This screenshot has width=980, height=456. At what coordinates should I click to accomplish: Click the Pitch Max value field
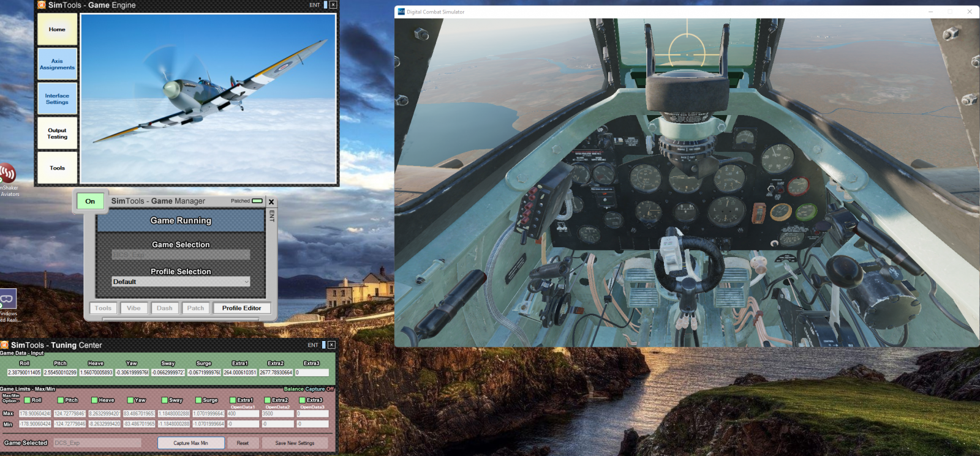click(70, 414)
